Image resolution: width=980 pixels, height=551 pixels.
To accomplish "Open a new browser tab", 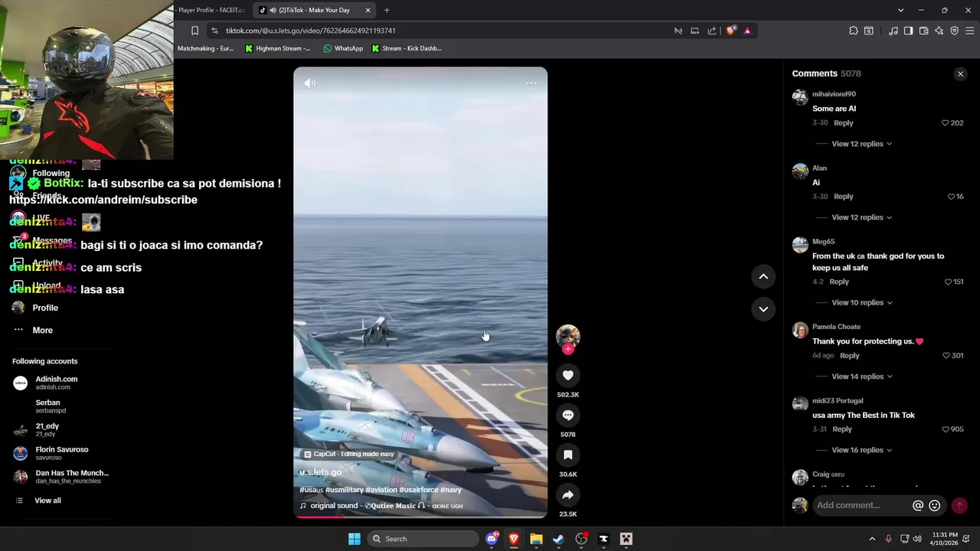I will coord(387,10).
